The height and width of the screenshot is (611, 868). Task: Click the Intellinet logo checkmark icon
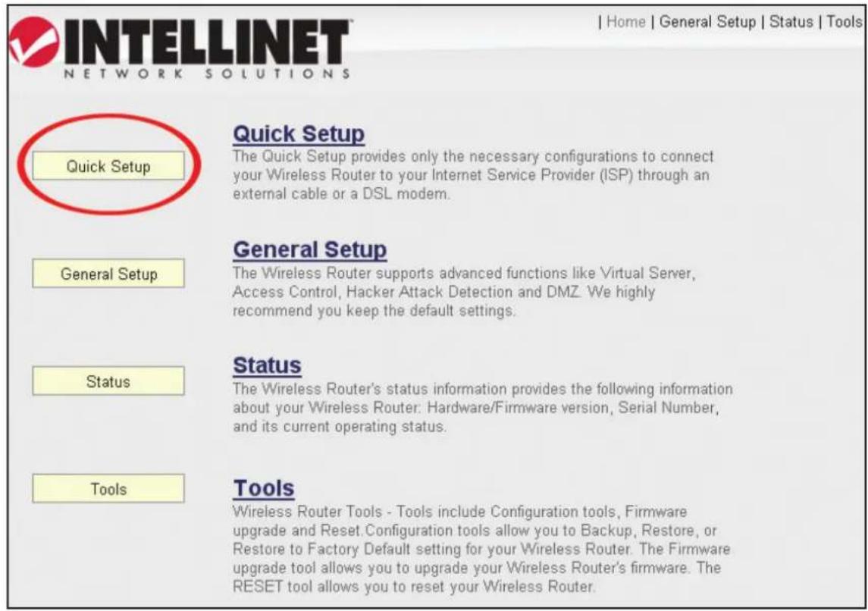(x=34, y=42)
